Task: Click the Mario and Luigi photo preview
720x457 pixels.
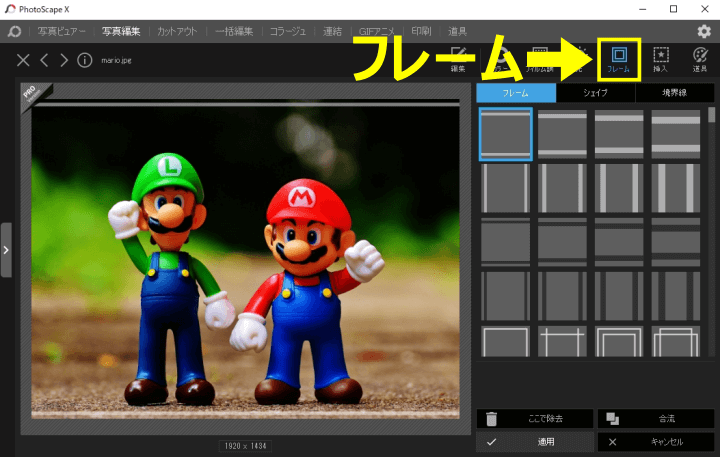Action: pyautogui.click(x=246, y=260)
